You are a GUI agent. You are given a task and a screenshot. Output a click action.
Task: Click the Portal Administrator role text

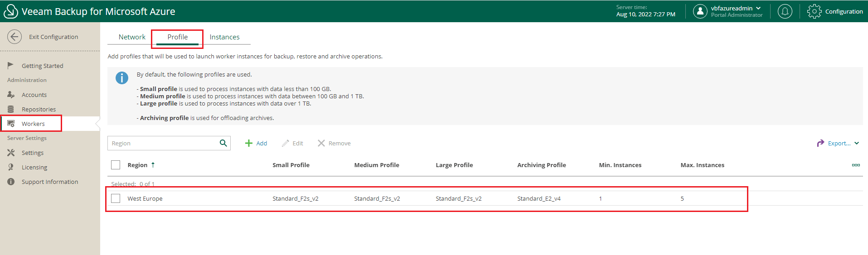coord(737,15)
